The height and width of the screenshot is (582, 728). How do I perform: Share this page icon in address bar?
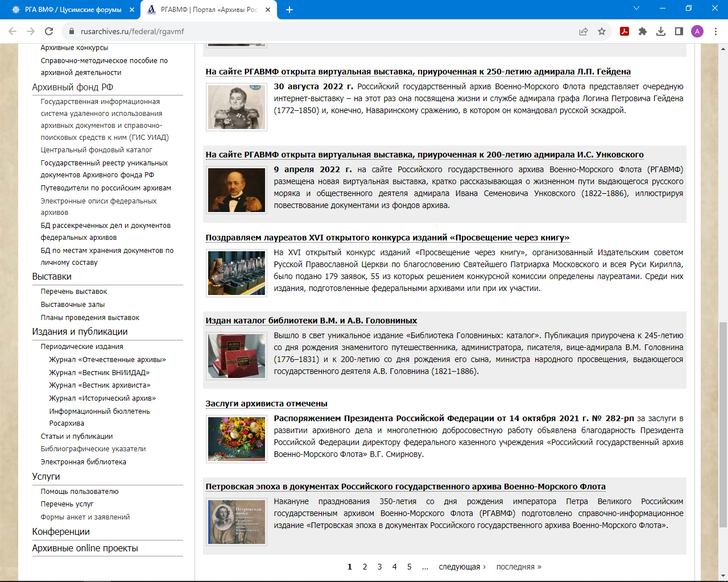coord(584,31)
